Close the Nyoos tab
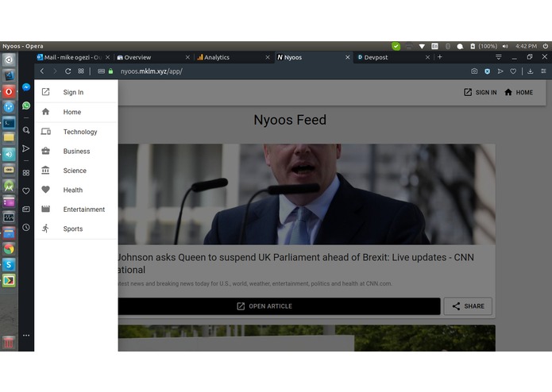This screenshot has width=552, height=392. (x=347, y=57)
